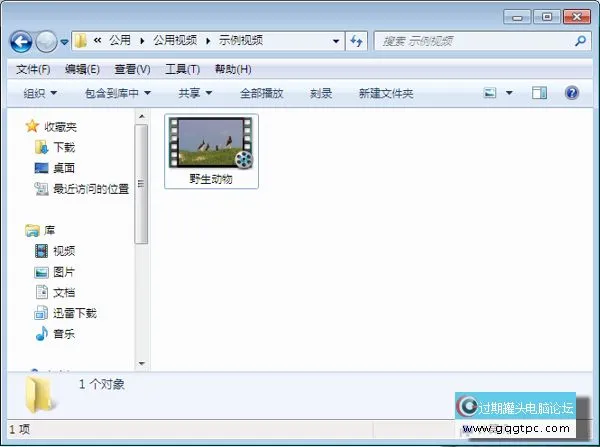Open the 视频 library
The image size is (600, 447).
point(55,251)
